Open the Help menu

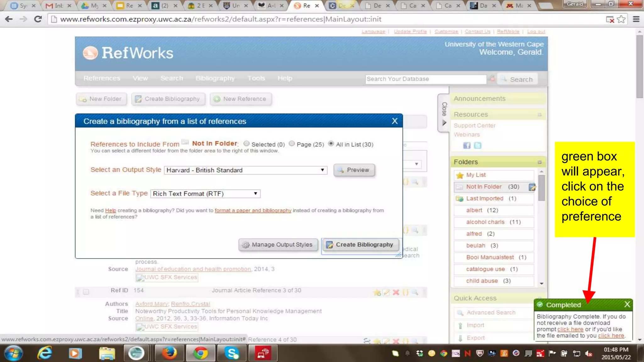click(285, 78)
